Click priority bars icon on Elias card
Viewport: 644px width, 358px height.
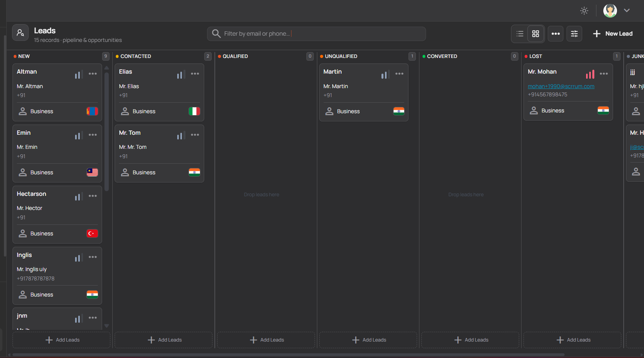tap(181, 74)
